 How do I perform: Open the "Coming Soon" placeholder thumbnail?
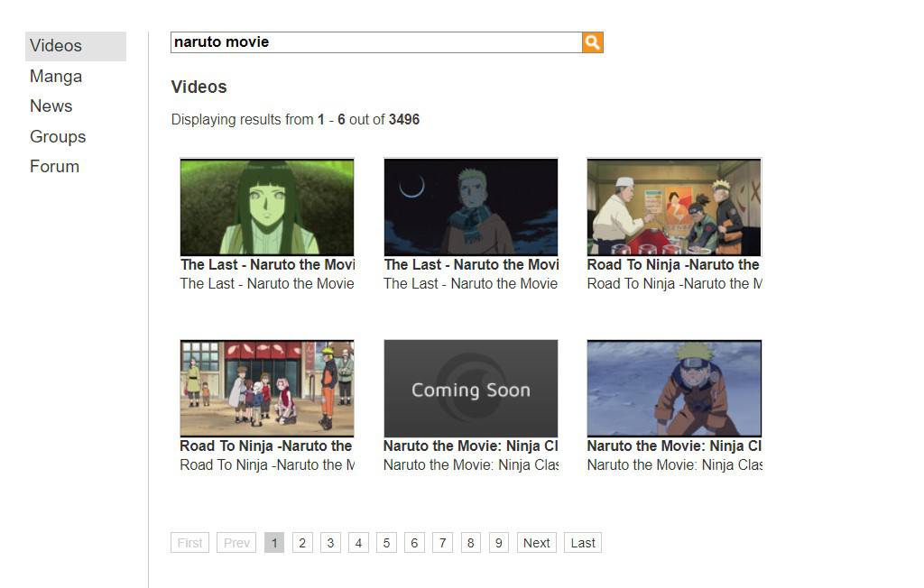[471, 389]
